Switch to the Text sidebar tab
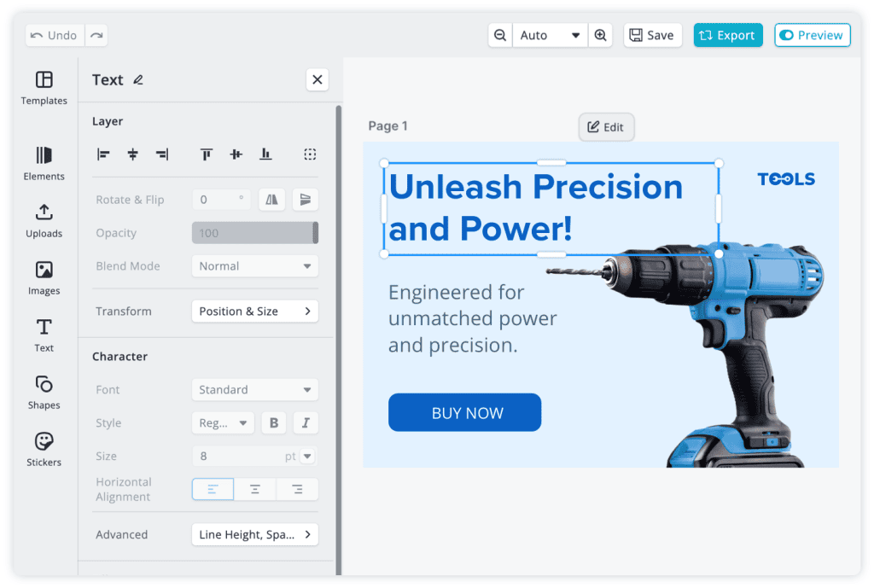This screenshot has width=874, height=588. click(44, 334)
